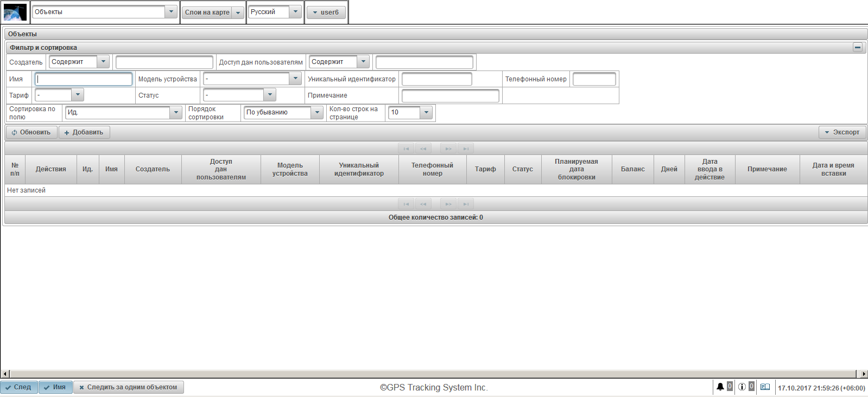Click the bell notifications icon in status bar

click(720, 387)
